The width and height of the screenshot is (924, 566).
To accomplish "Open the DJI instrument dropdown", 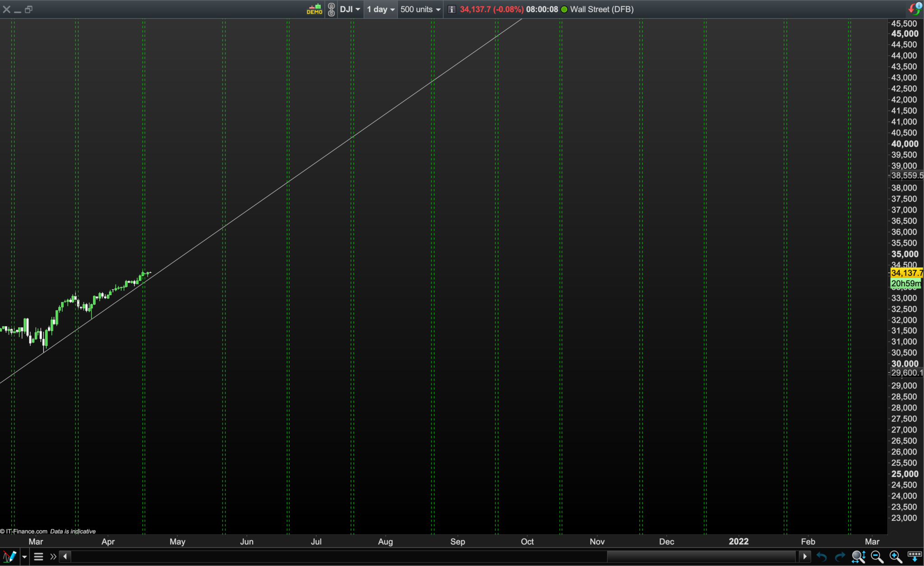I will click(x=350, y=9).
